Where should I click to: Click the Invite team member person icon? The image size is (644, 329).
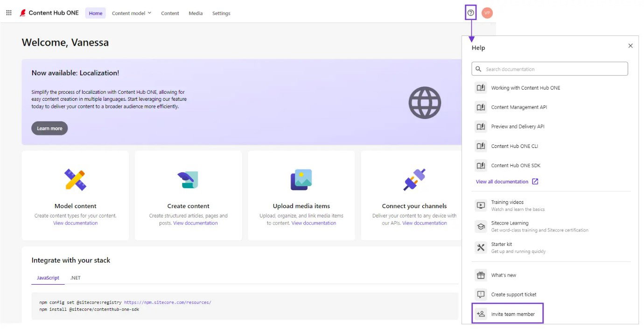[x=481, y=314]
